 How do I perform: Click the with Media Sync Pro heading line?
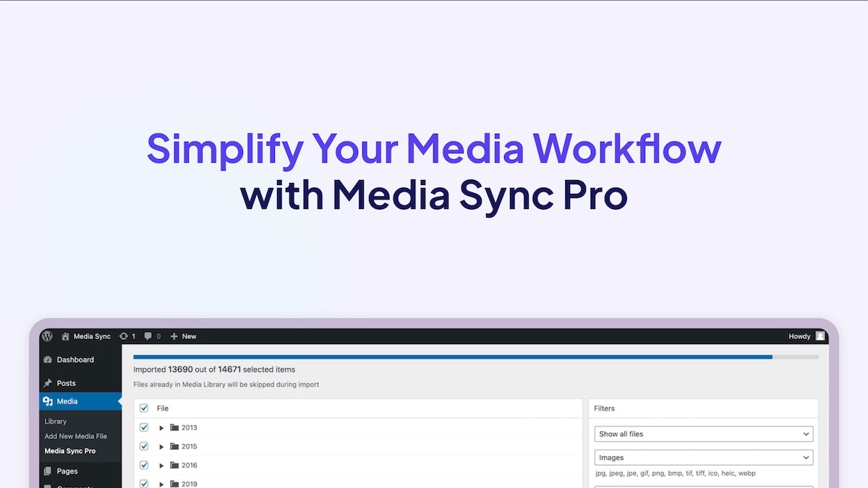click(x=434, y=194)
